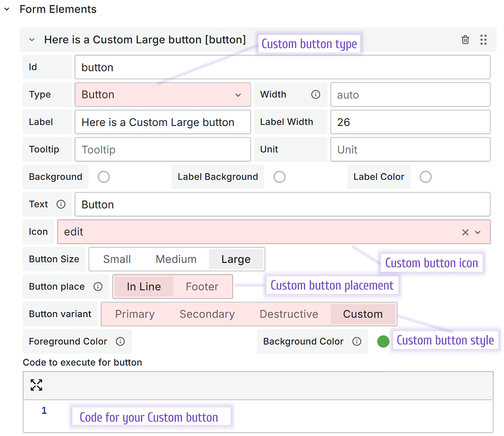
Task: Open the Label Color picker circle
Action: (425, 177)
